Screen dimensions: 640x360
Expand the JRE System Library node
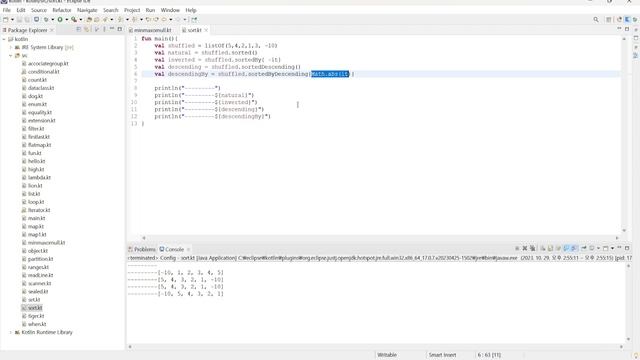tap(11, 47)
